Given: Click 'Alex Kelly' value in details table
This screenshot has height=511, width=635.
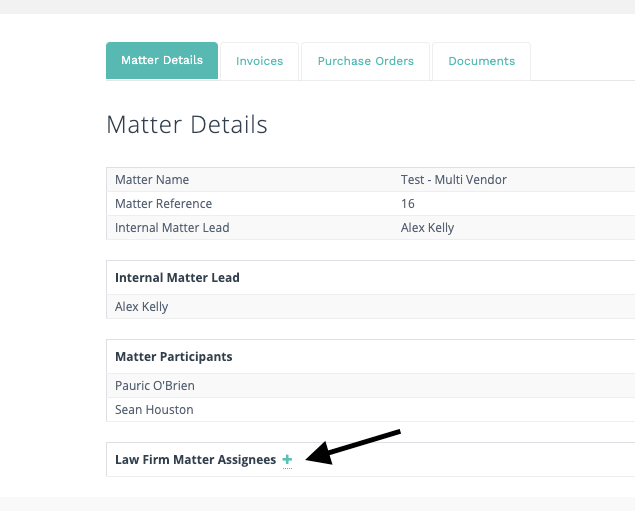Looking at the screenshot, I should [x=427, y=228].
